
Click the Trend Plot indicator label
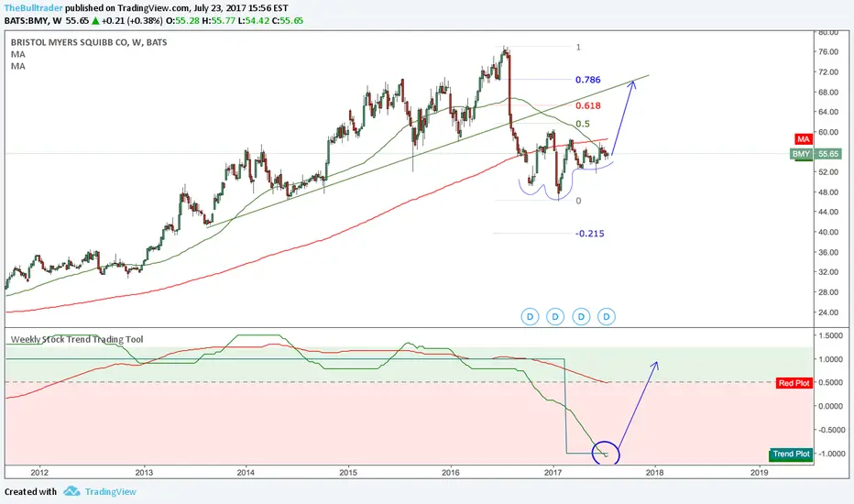click(x=791, y=454)
